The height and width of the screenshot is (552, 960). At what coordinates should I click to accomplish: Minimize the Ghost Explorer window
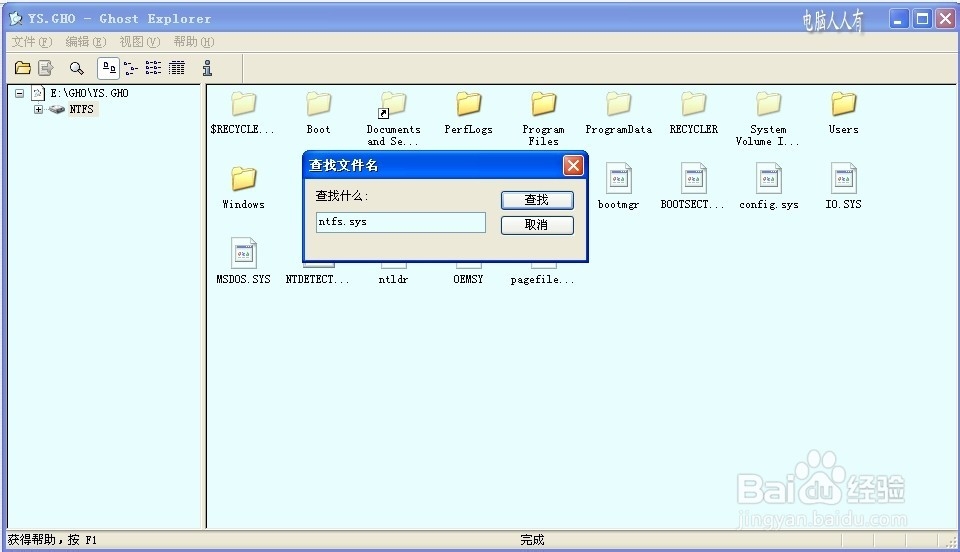click(x=898, y=19)
